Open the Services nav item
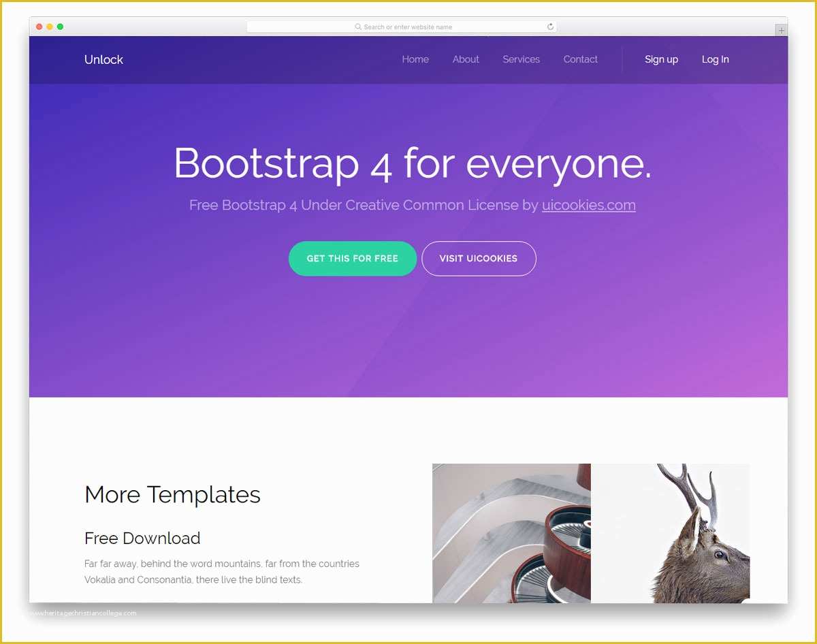 521,59
